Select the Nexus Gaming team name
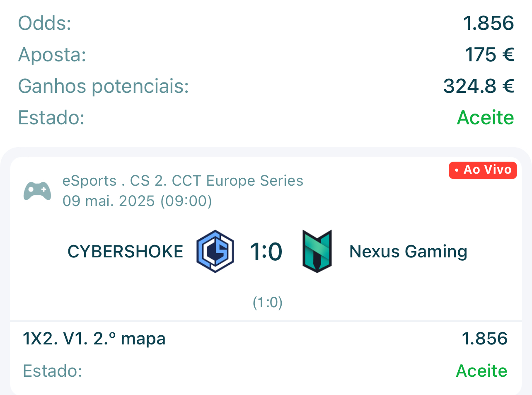The width and height of the screenshot is (532, 395). pos(409,252)
